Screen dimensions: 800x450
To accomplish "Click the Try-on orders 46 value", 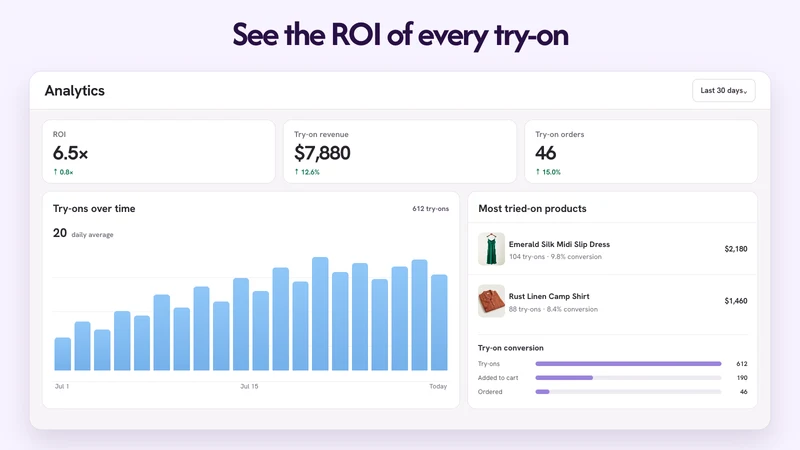I will tap(545, 153).
